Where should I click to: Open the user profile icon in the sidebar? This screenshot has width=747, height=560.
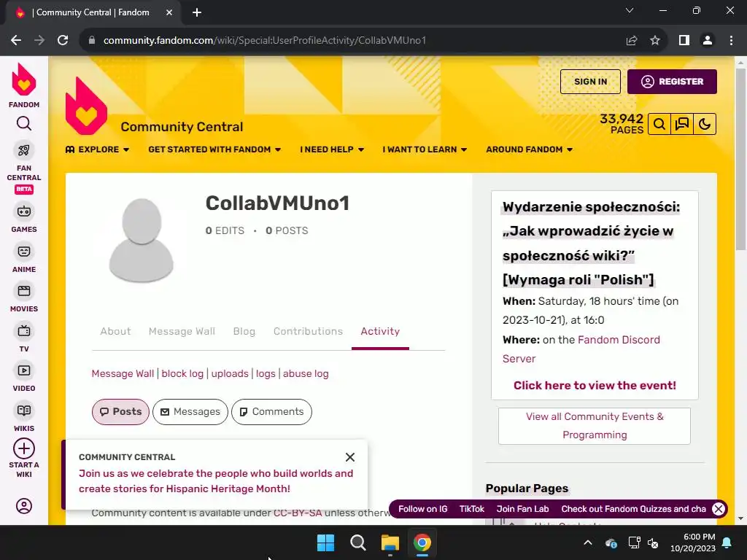[24, 505]
